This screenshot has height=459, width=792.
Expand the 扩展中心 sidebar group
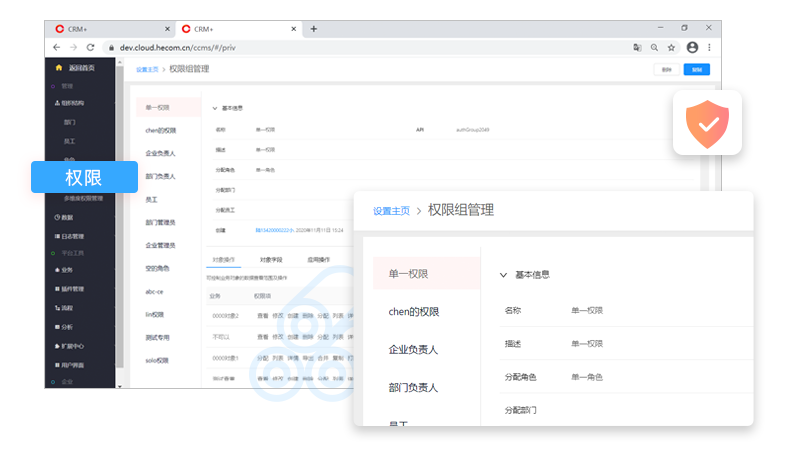(x=80, y=345)
